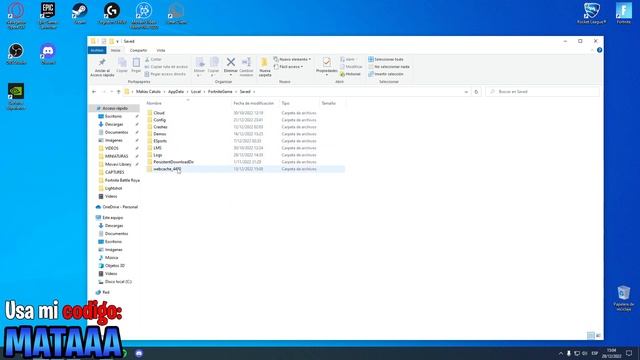
Task: Click the Cortar scissors option
Action: (153, 59)
